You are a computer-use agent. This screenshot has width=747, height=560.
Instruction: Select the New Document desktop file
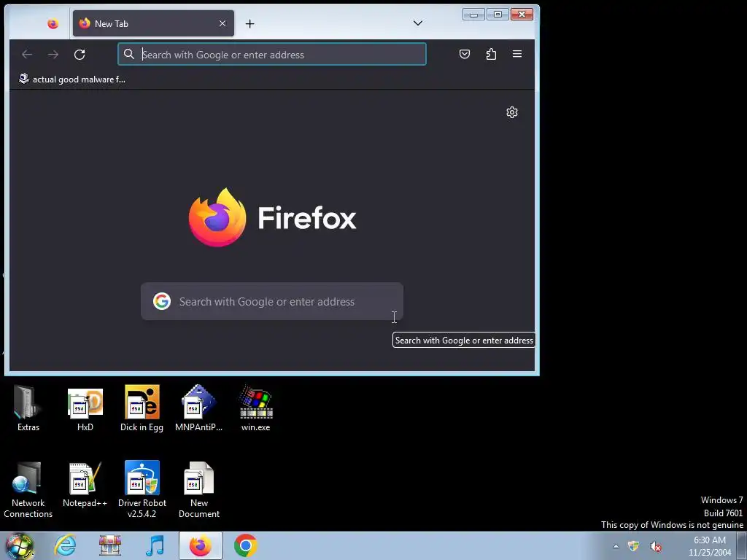point(198,490)
